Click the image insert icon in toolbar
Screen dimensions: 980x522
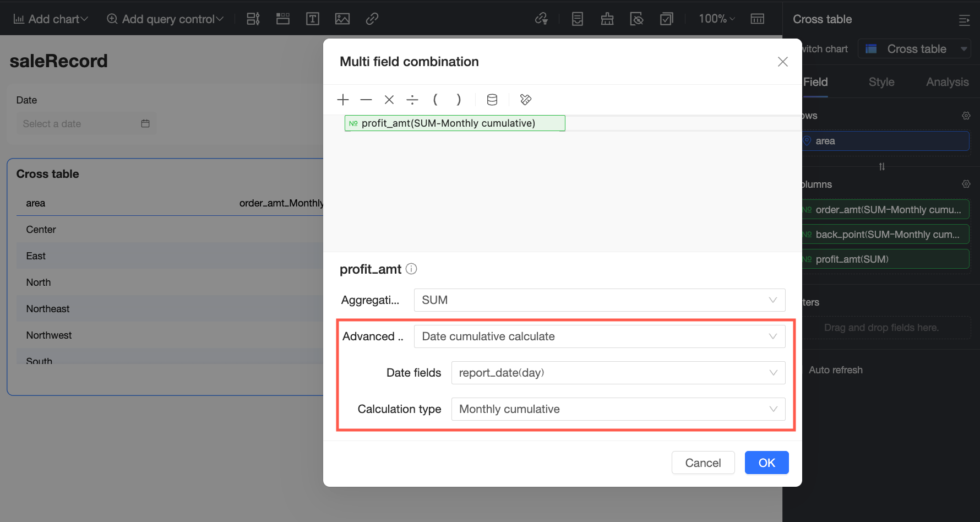[342, 19]
